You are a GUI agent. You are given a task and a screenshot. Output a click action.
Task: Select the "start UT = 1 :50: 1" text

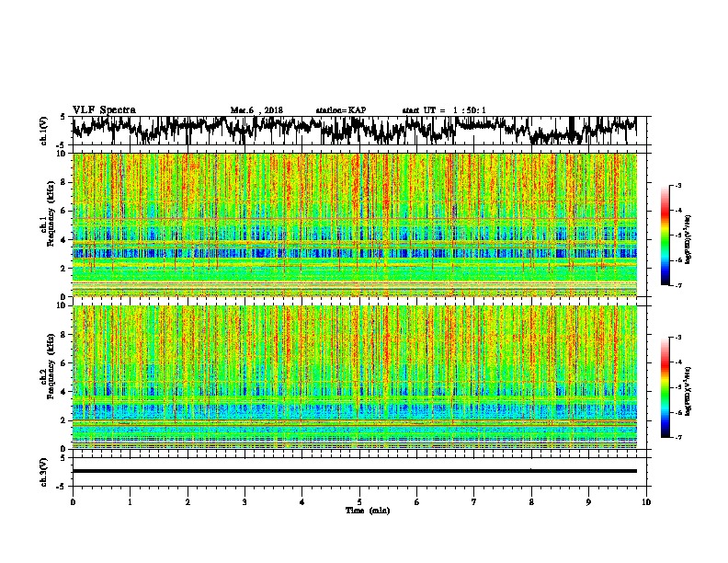coord(444,110)
